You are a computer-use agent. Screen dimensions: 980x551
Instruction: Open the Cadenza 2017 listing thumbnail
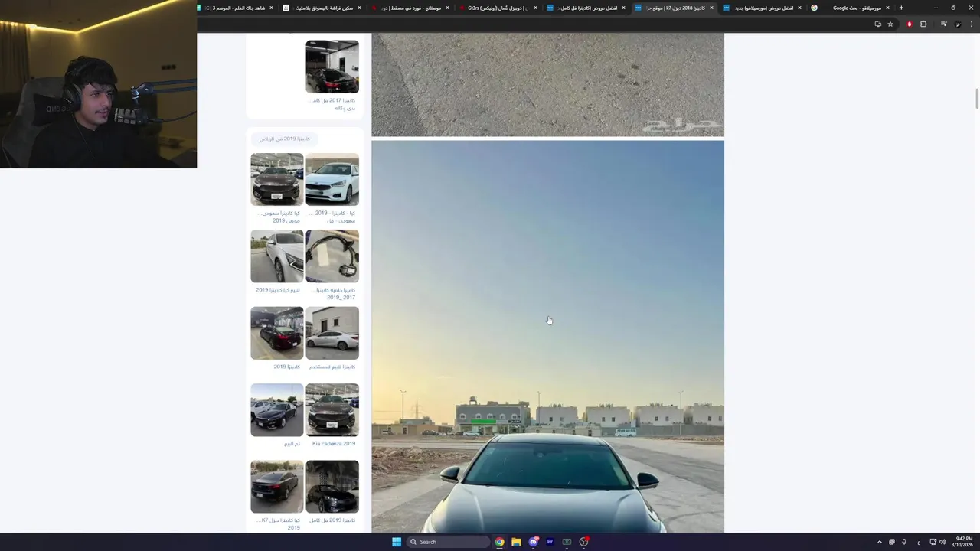[332, 67]
